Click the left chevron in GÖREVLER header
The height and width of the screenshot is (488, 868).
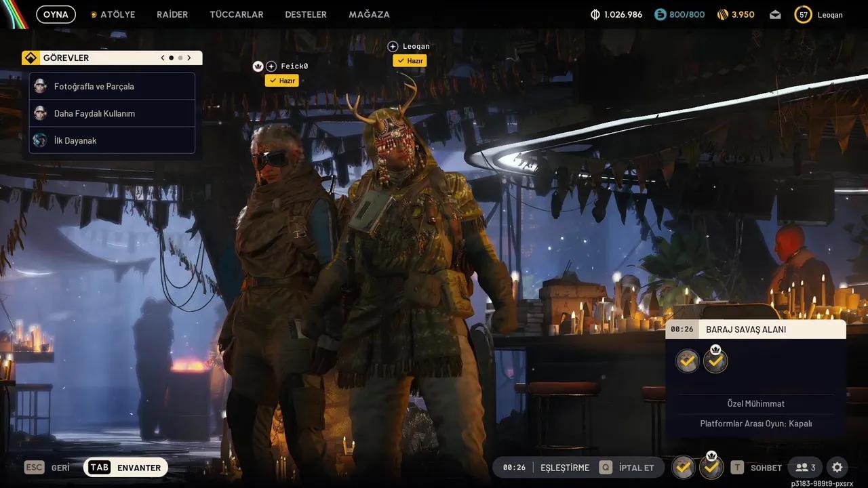[162, 58]
